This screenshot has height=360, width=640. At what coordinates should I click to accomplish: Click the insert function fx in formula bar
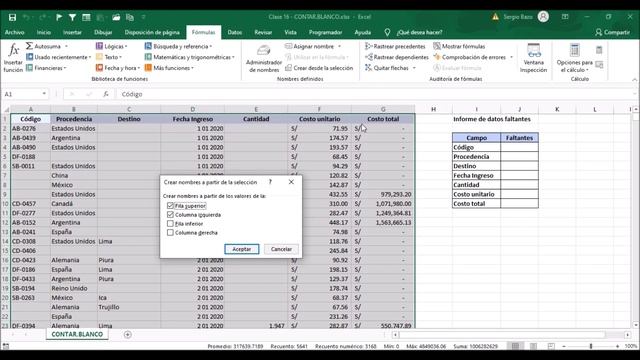point(106,94)
